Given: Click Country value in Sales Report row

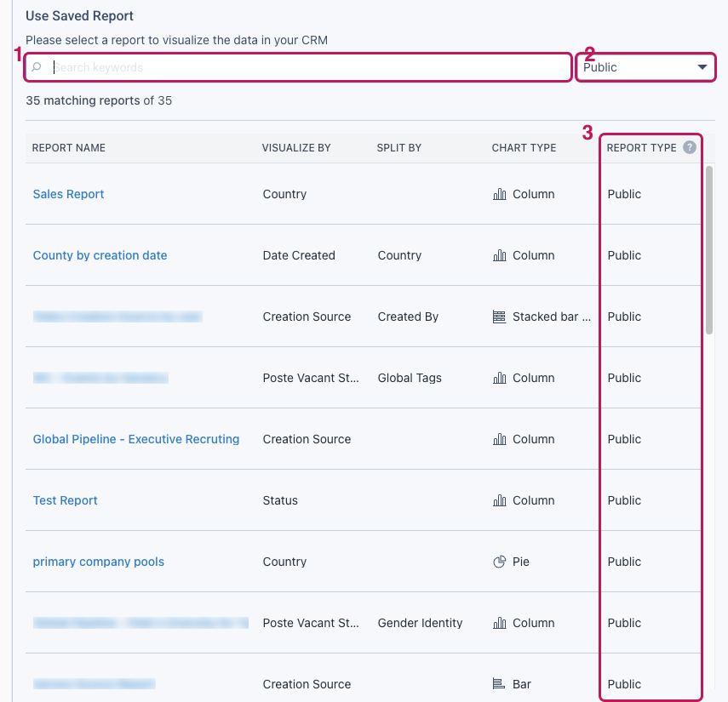Looking at the screenshot, I should coord(284,194).
